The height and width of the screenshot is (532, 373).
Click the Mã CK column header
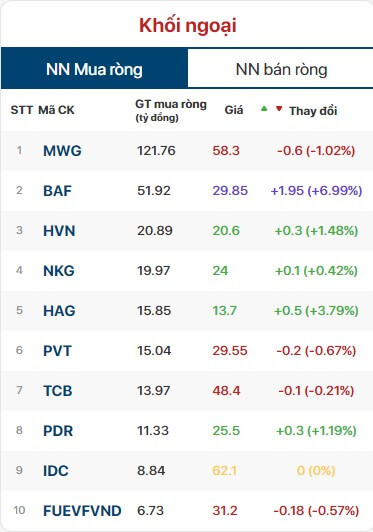pyautogui.click(x=56, y=110)
